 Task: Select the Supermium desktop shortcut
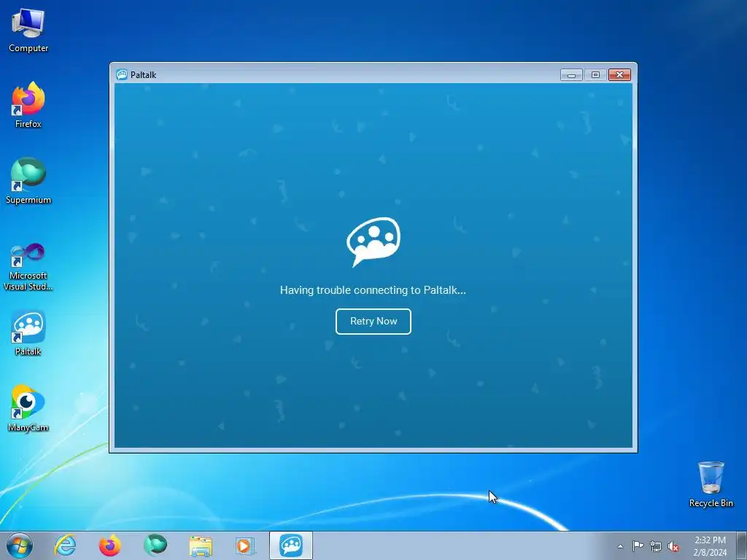pyautogui.click(x=28, y=181)
